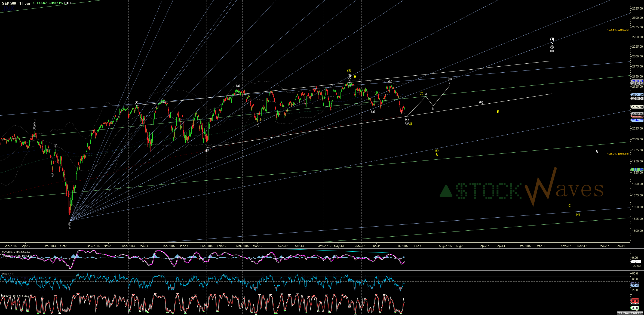
Task: Select the 123.6%(2268.08) Fibonacci level label
Action: tap(618, 30)
